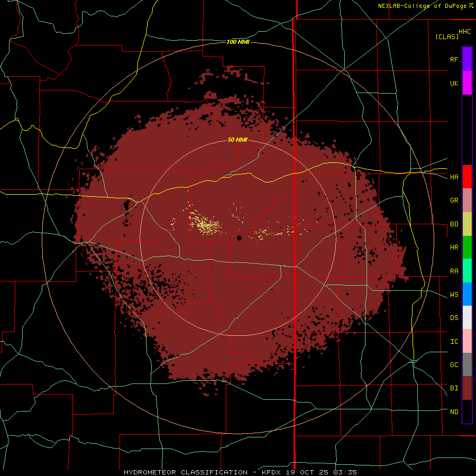Click the black radar site dot
Screen dimensions: 476x476
tap(239, 237)
